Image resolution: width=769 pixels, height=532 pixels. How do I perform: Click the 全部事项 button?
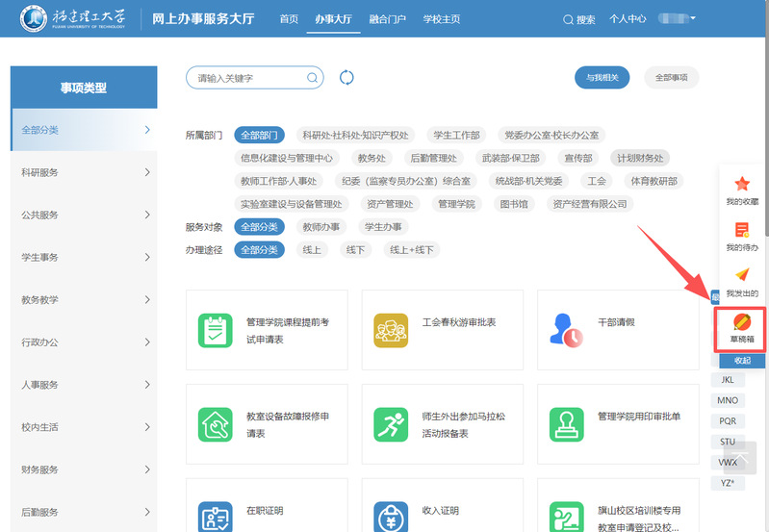click(x=671, y=78)
